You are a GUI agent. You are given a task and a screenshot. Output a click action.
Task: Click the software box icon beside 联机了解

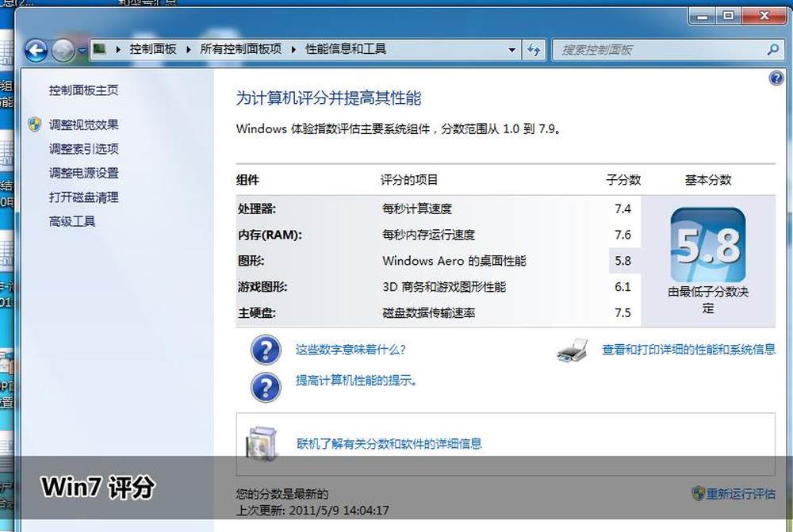[x=262, y=443]
